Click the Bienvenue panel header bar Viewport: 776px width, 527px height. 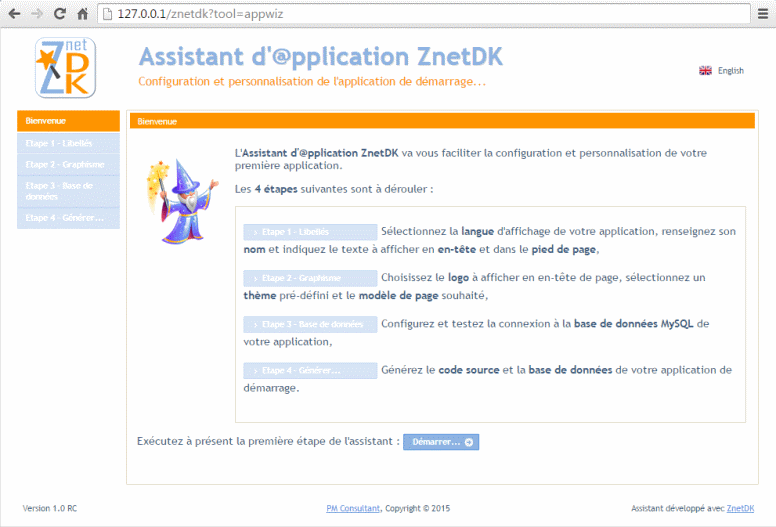pos(442,121)
